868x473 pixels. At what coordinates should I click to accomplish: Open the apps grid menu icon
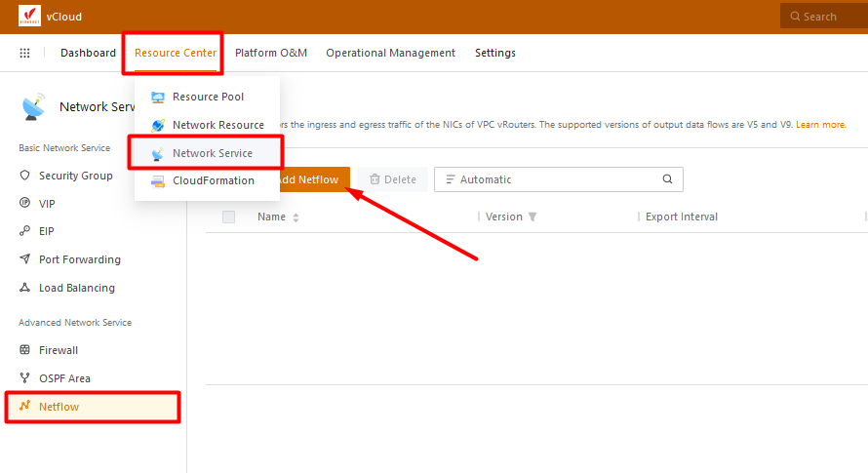24,53
